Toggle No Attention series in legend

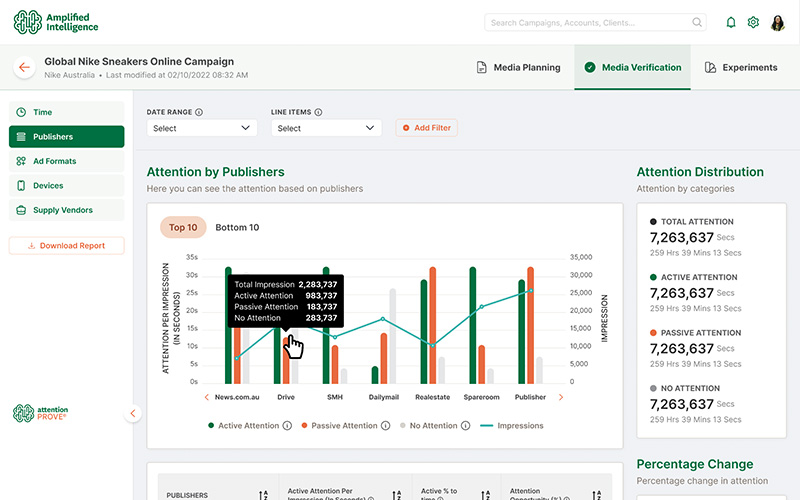click(429, 426)
